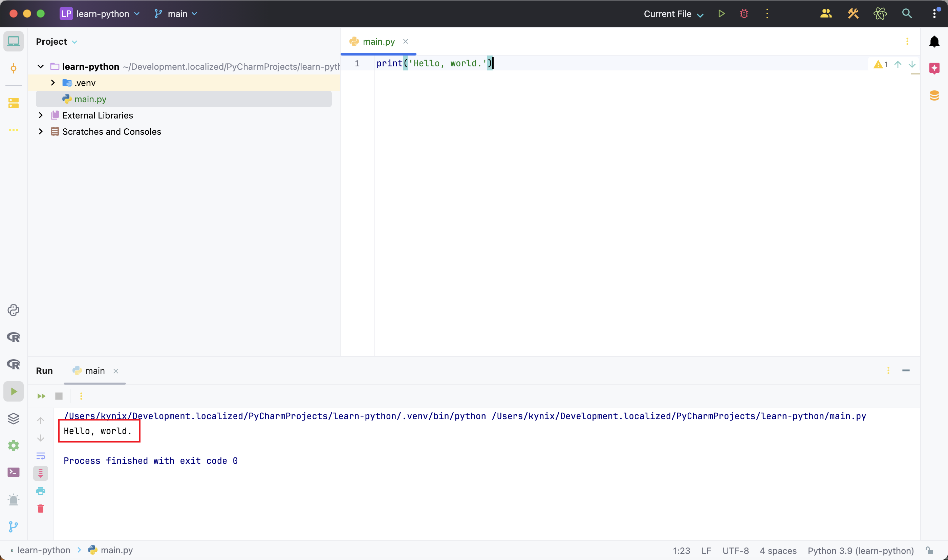Toggle scroll to end in Run console
Screen dimensions: 948x560
(41, 473)
